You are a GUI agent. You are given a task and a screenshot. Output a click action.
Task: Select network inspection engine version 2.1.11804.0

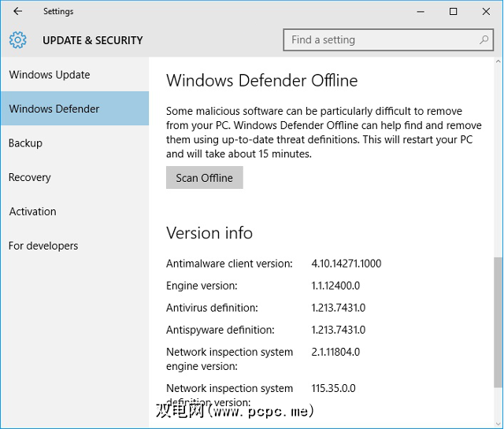pyautogui.click(x=335, y=352)
